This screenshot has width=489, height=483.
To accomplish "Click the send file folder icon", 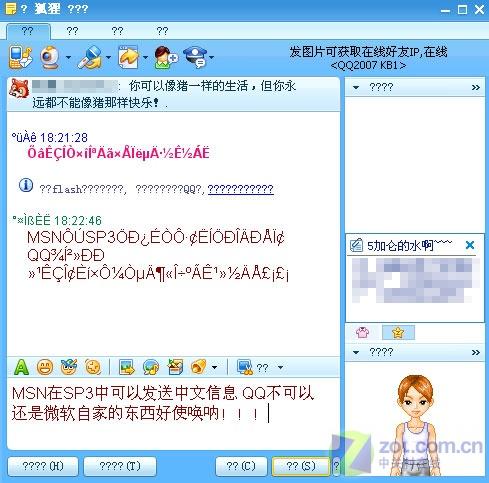I will tap(129, 57).
